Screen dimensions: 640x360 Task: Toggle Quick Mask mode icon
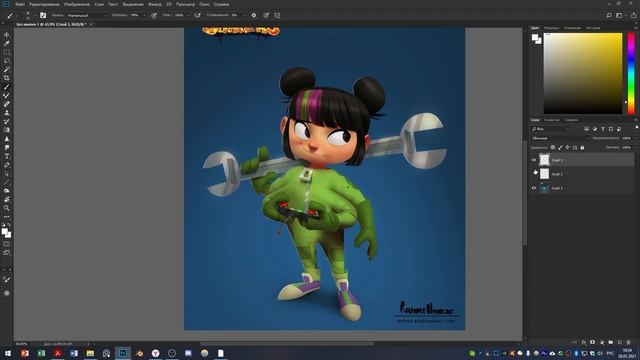click(7, 244)
